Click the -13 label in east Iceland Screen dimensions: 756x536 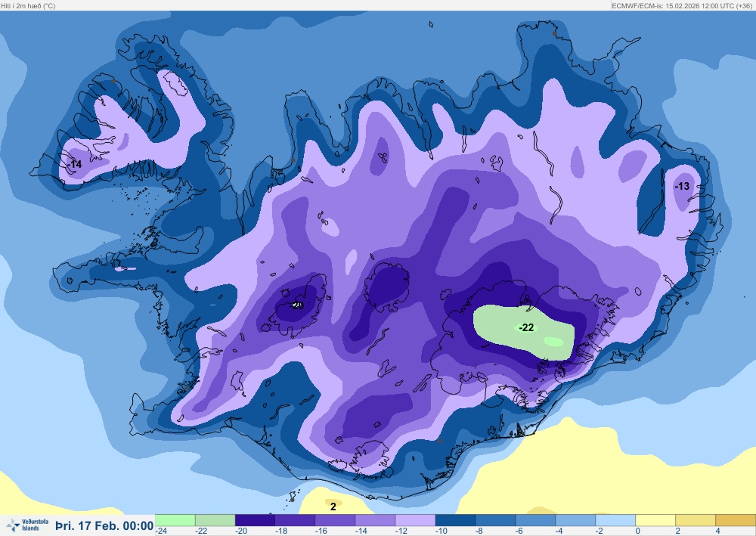(682, 186)
